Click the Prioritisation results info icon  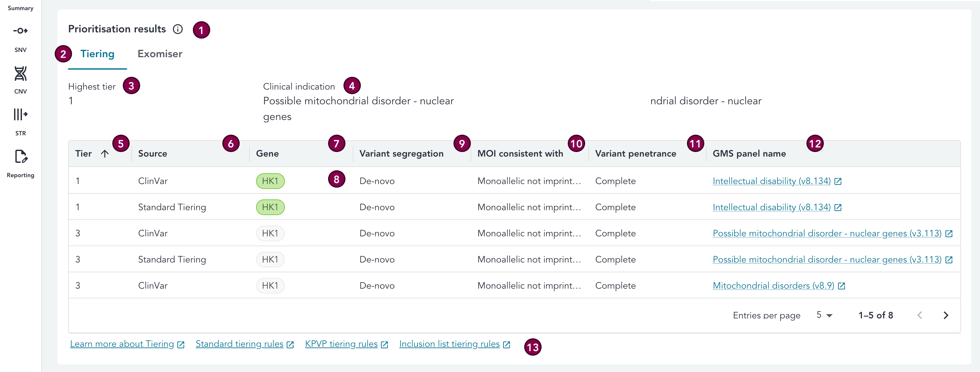tap(178, 29)
